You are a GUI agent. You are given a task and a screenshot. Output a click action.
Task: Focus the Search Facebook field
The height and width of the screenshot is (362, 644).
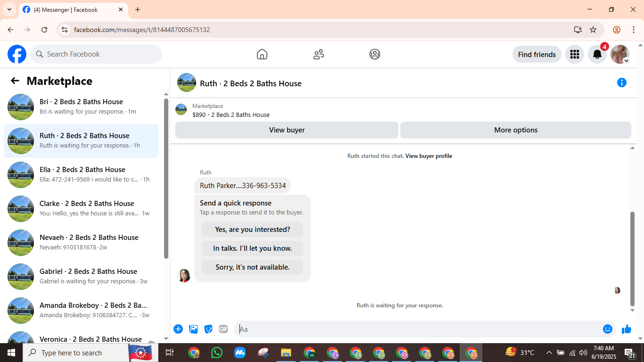point(96,54)
